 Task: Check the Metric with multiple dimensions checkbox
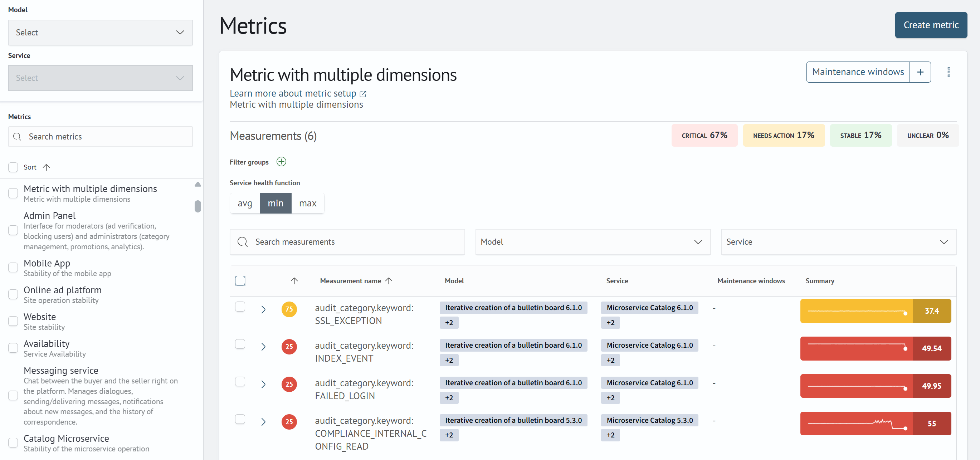13,193
